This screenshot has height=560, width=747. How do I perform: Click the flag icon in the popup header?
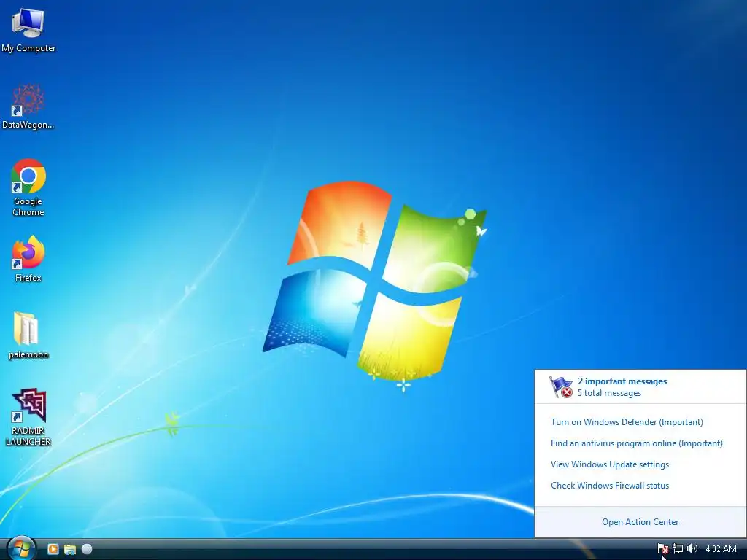point(561,386)
